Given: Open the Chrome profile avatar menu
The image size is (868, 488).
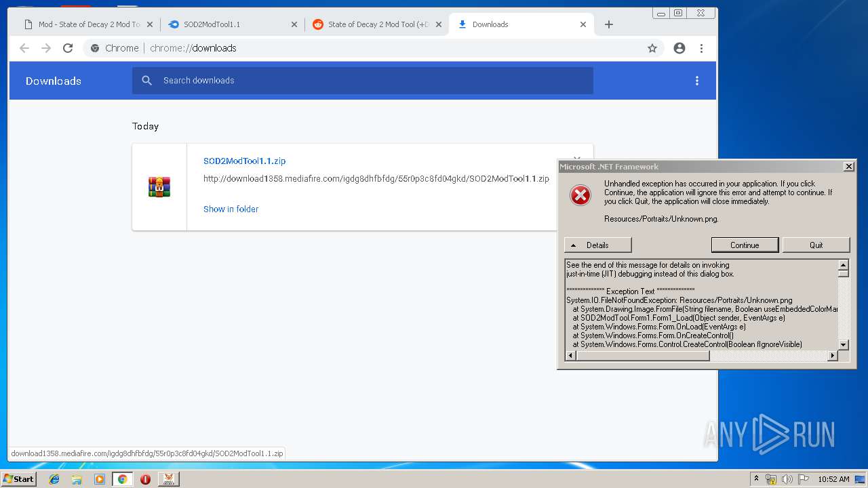Looking at the screenshot, I should 679,48.
